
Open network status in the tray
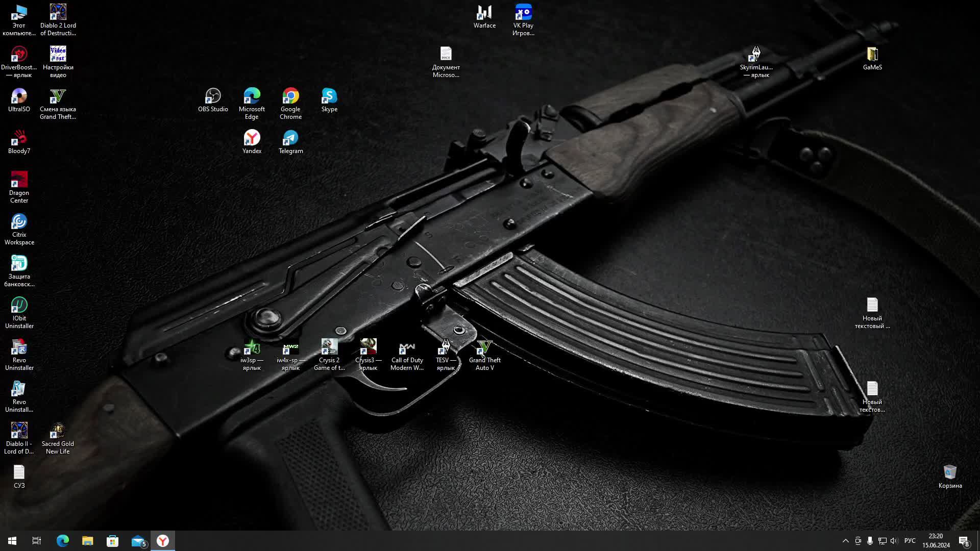click(x=882, y=541)
